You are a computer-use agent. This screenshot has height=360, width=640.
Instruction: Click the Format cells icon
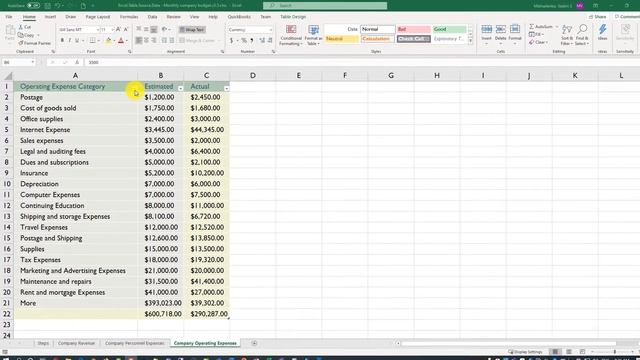(x=515, y=29)
